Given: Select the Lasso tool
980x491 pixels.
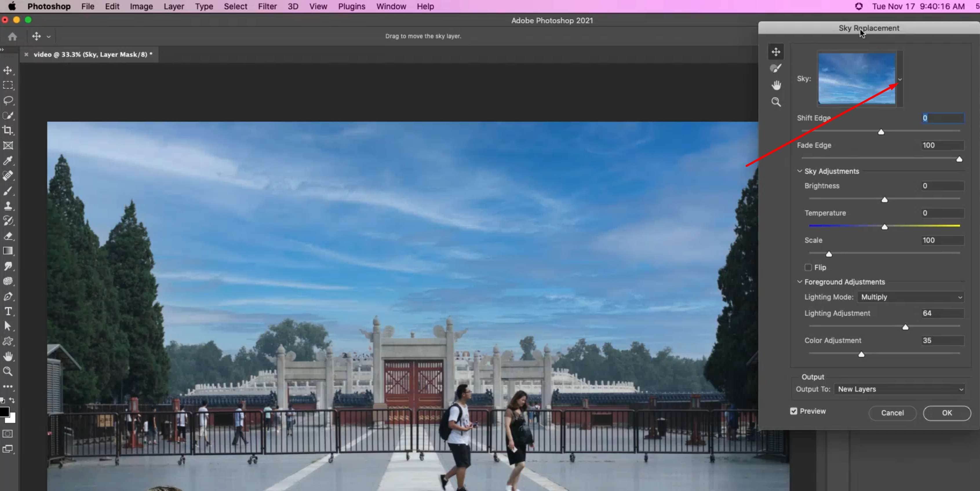Looking at the screenshot, I should click(x=8, y=101).
